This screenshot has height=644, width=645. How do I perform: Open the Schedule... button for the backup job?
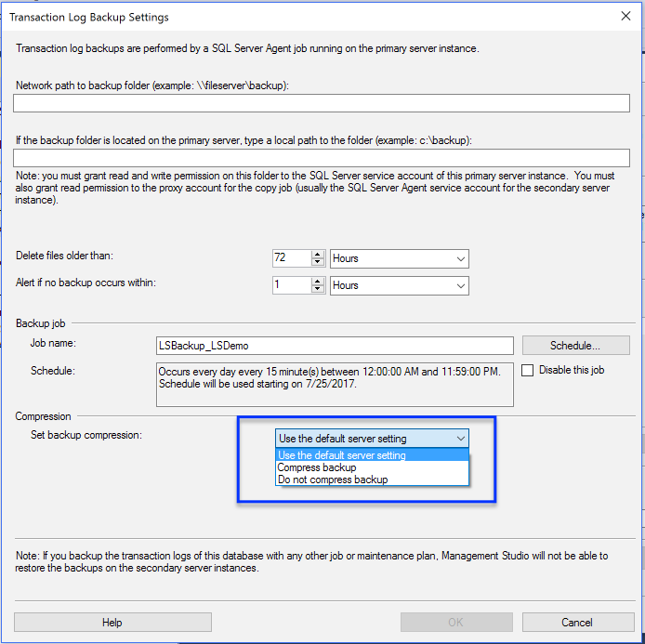click(575, 346)
